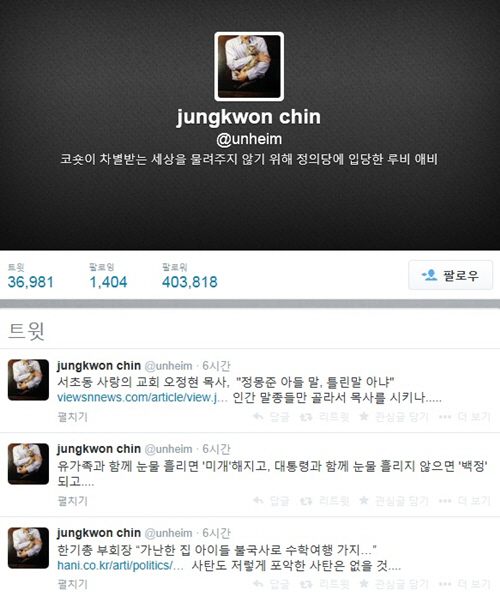Expand the second tweet with 펼치기
The height and width of the screenshot is (596, 500).
[72, 501]
